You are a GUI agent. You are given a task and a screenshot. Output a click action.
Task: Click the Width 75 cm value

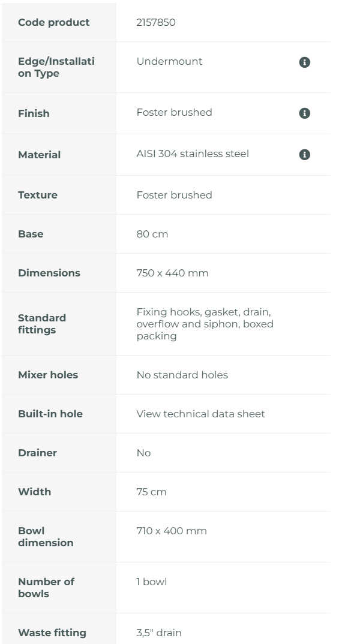151,492
